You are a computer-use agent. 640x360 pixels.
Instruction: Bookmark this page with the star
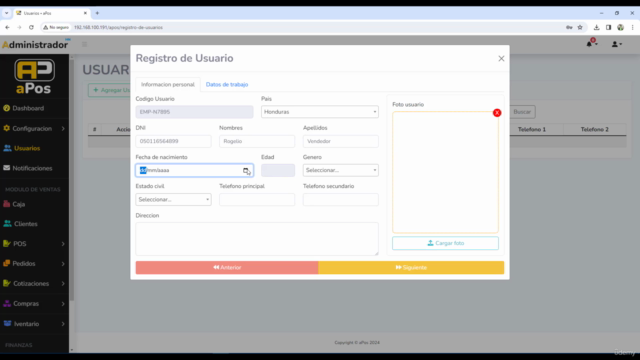580,27
